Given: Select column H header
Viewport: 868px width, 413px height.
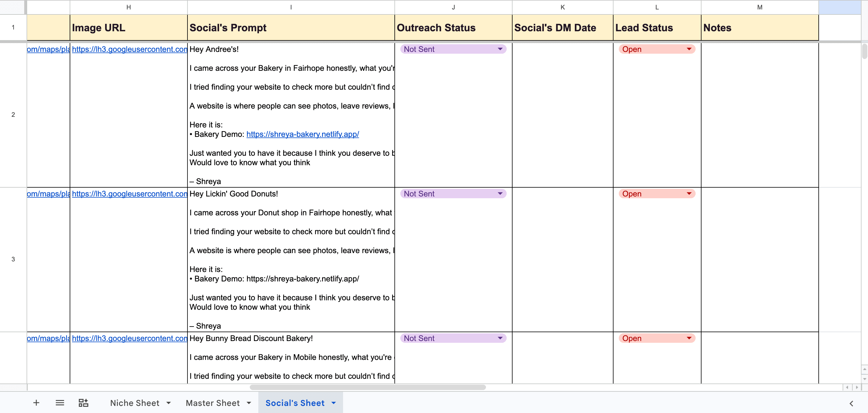Looking at the screenshot, I should pos(128,7).
